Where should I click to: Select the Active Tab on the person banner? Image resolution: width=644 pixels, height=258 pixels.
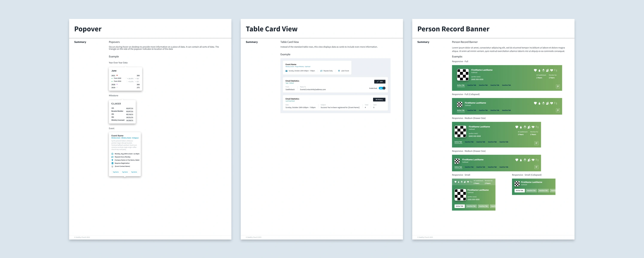coord(460,85)
